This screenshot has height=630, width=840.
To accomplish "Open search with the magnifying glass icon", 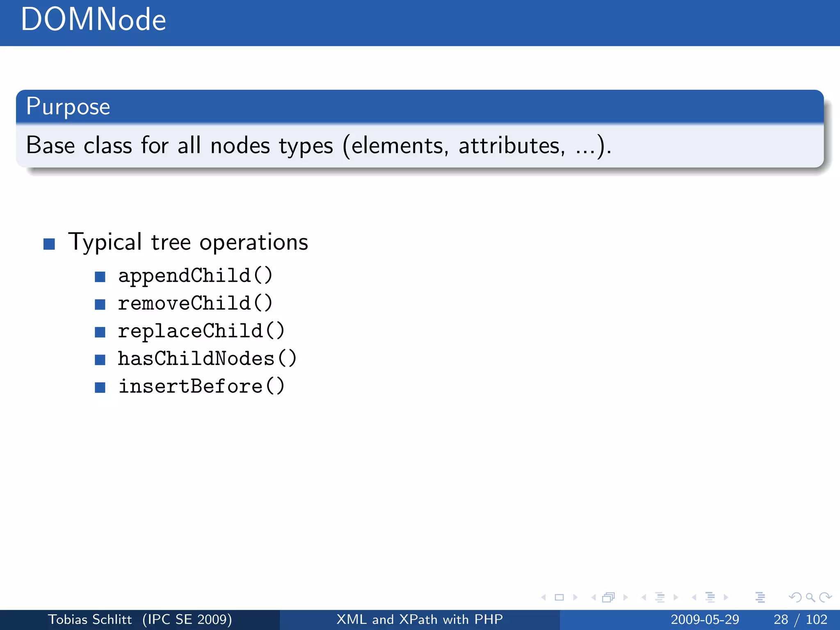I will click(810, 598).
